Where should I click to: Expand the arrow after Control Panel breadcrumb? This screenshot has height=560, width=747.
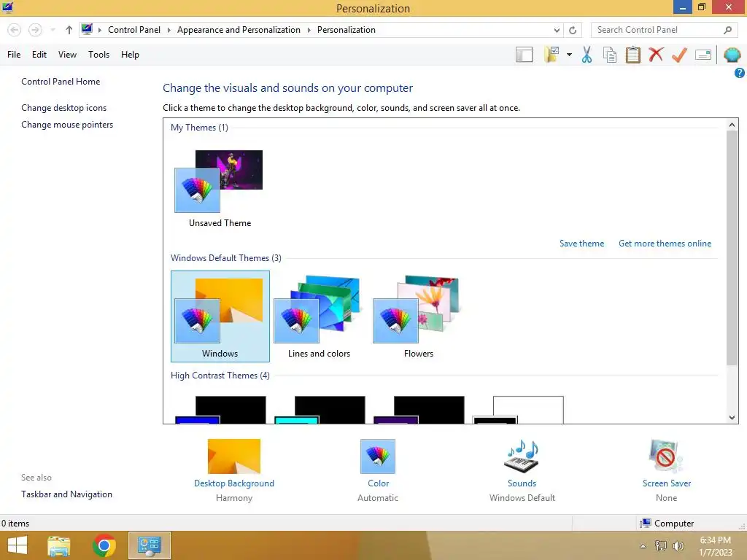point(169,30)
